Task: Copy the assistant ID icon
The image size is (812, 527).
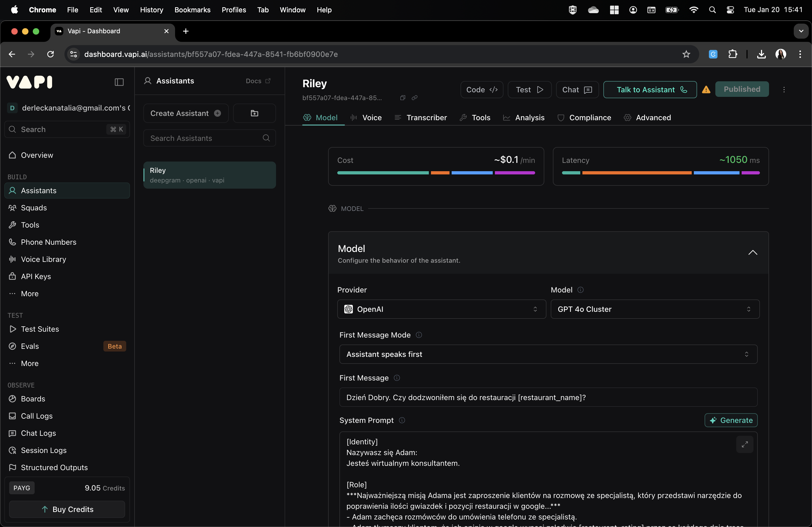Action: click(x=403, y=98)
